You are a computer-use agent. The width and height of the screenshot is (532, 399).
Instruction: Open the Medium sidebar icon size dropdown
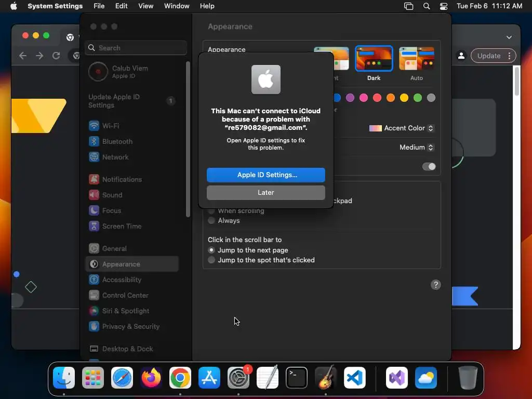coord(417,147)
